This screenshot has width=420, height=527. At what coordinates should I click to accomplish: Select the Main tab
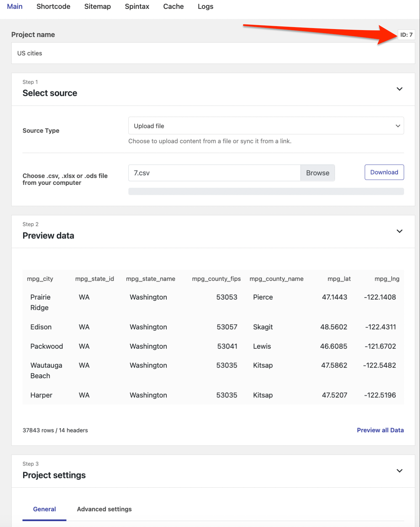coord(15,7)
